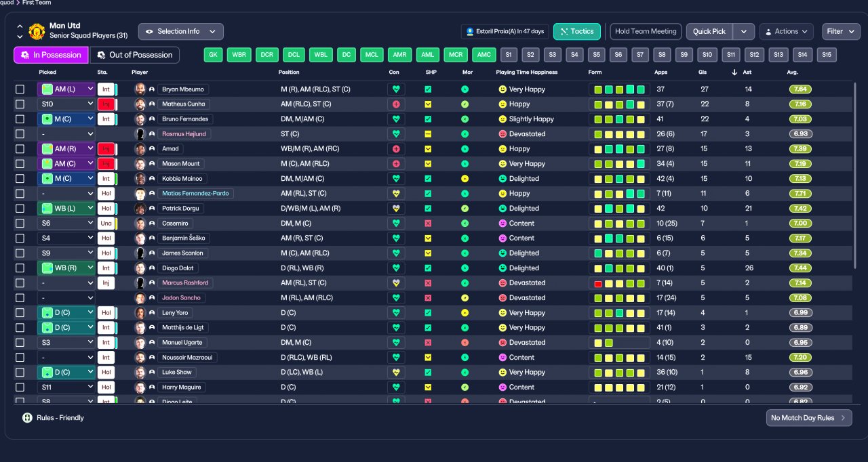Click Matheus Cunha's injury condition icon
Screen dimensions: 868x462
(396, 104)
